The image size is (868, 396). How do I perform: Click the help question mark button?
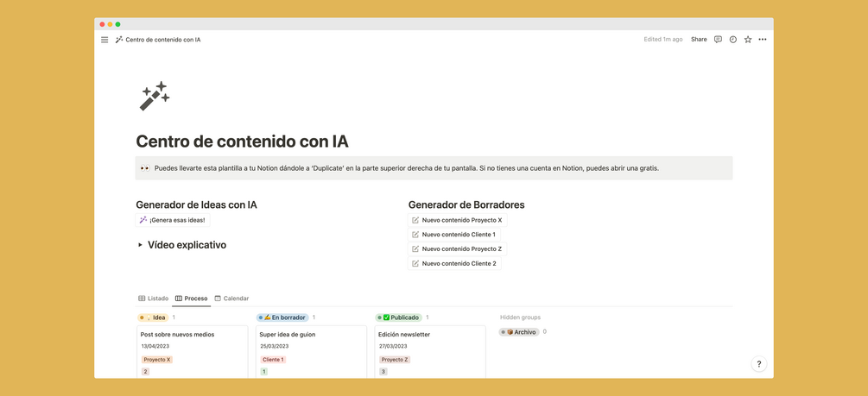coord(759,364)
